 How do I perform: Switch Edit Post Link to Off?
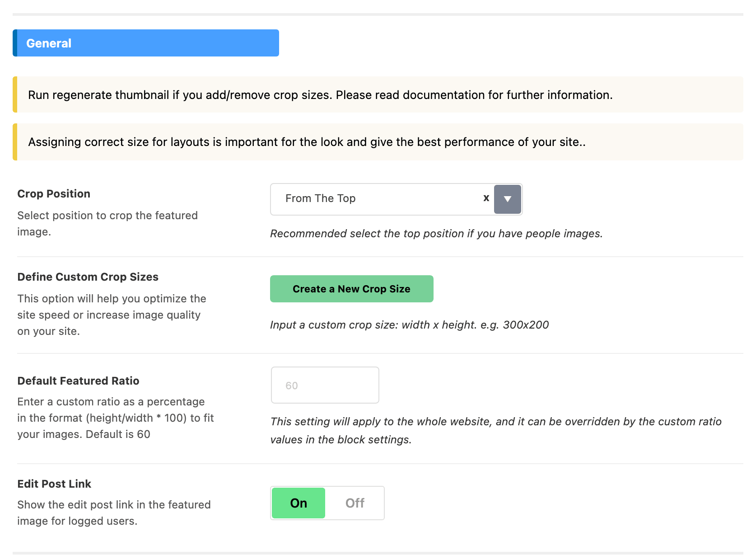click(355, 503)
